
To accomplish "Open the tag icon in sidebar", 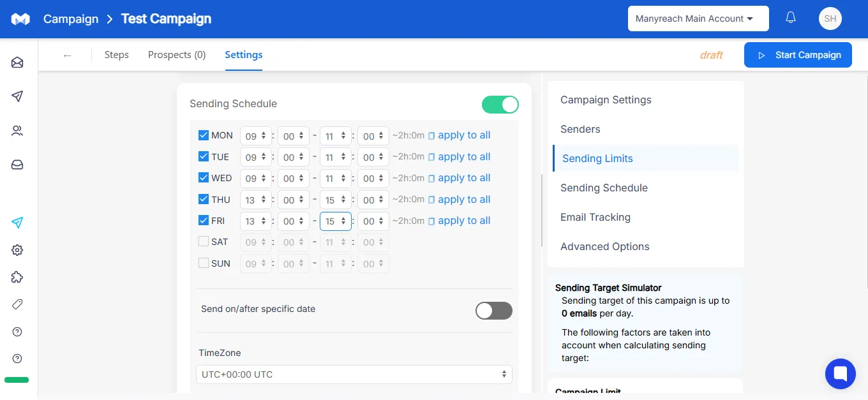I will click(18, 304).
